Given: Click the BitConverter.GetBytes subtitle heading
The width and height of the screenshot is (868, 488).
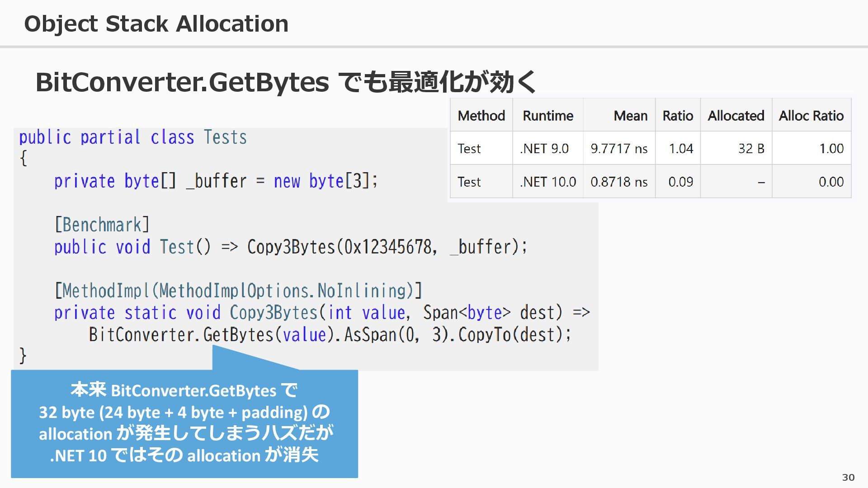Looking at the screenshot, I should [285, 82].
